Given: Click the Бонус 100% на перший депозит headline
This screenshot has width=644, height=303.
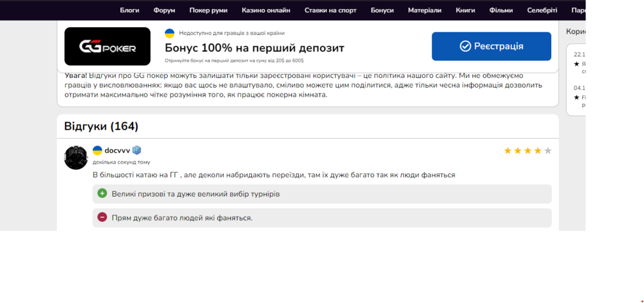Looking at the screenshot, I should pos(254,48).
